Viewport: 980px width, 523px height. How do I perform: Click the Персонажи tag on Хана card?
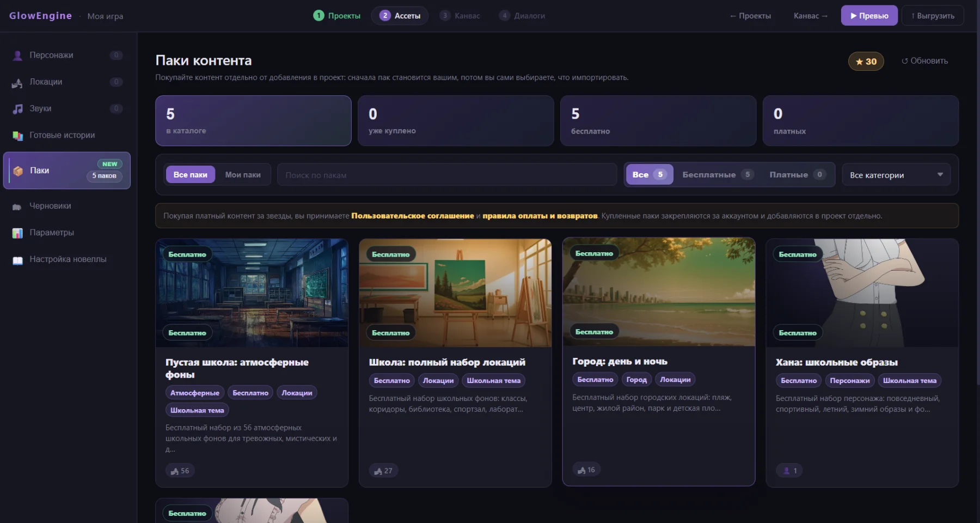[850, 381]
